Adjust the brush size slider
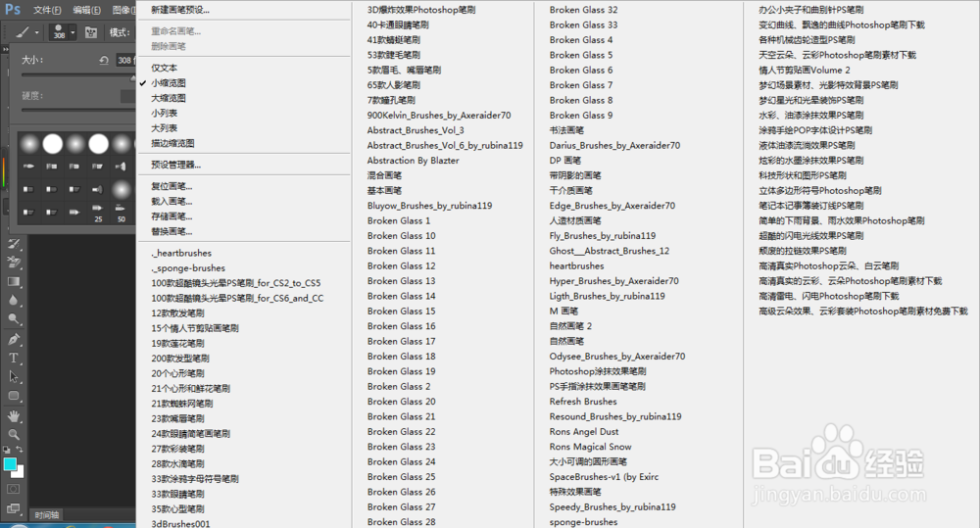Screen dimensions: 980x528 [78, 75]
